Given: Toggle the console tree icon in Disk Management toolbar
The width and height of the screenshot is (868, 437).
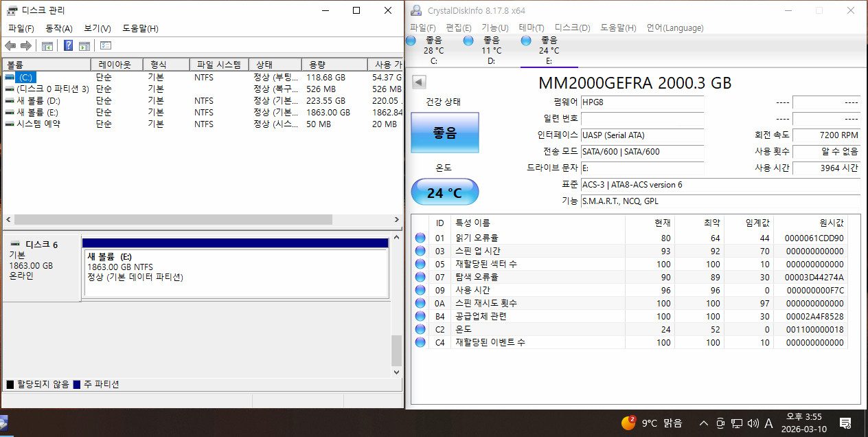Looking at the screenshot, I should [x=47, y=45].
